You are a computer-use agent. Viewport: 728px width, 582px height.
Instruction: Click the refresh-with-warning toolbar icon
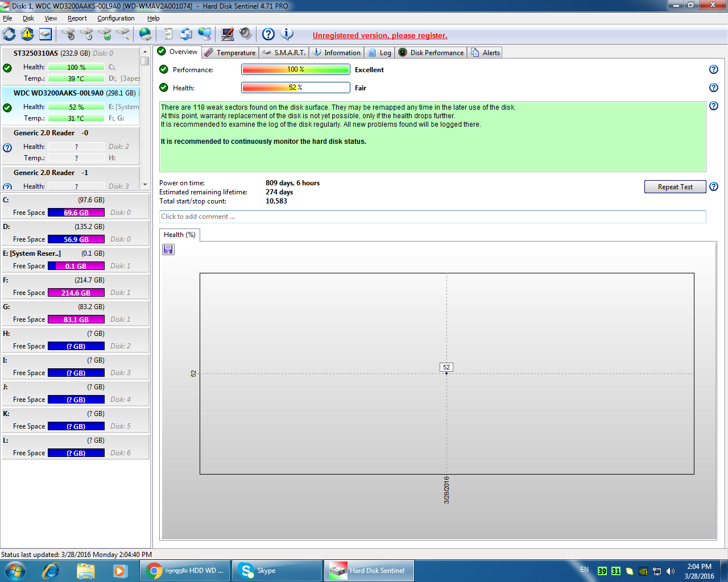(x=27, y=34)
